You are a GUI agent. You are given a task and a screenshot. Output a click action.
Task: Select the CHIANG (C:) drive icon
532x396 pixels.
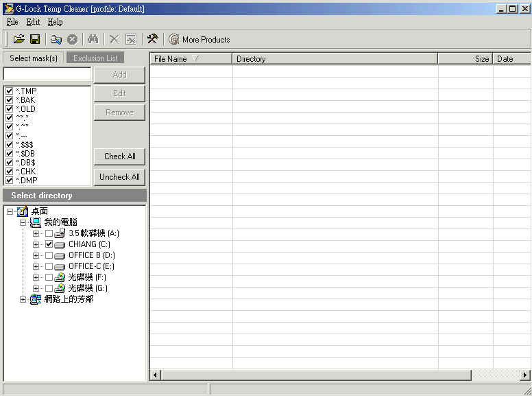pos(60,245)
